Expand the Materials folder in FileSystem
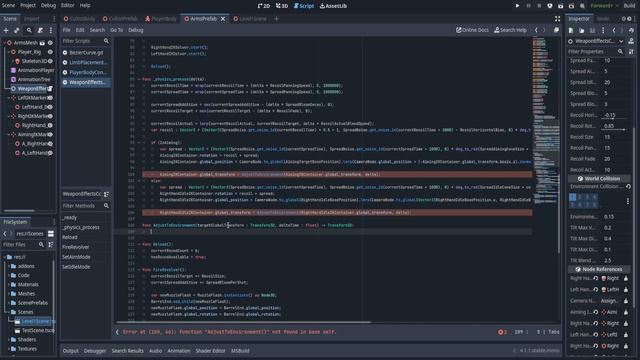 click(x=9, y=284)
